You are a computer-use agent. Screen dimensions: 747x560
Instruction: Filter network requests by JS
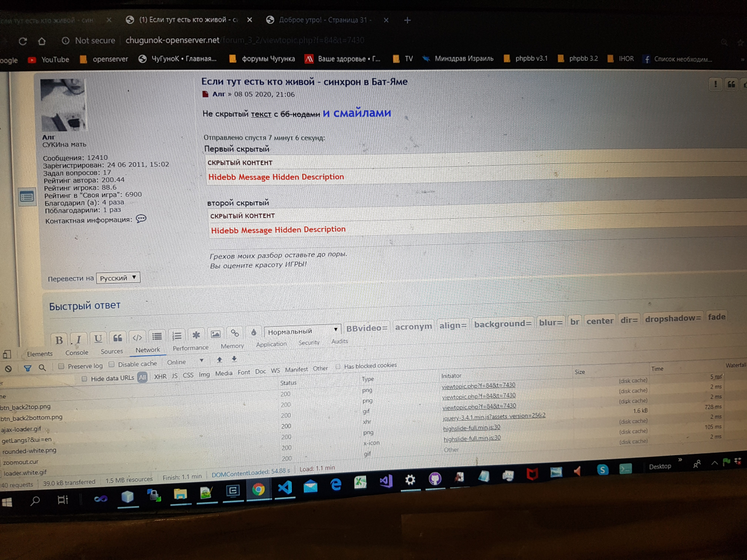(x=174, y=376)
